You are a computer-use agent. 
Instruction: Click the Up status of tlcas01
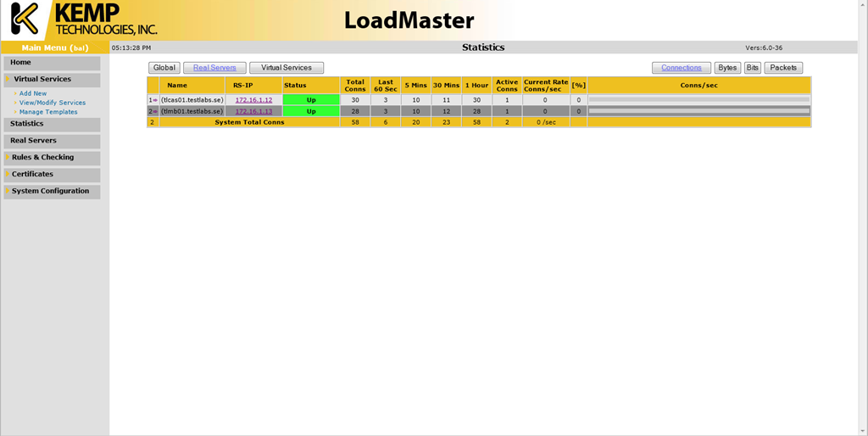(311, 100)
